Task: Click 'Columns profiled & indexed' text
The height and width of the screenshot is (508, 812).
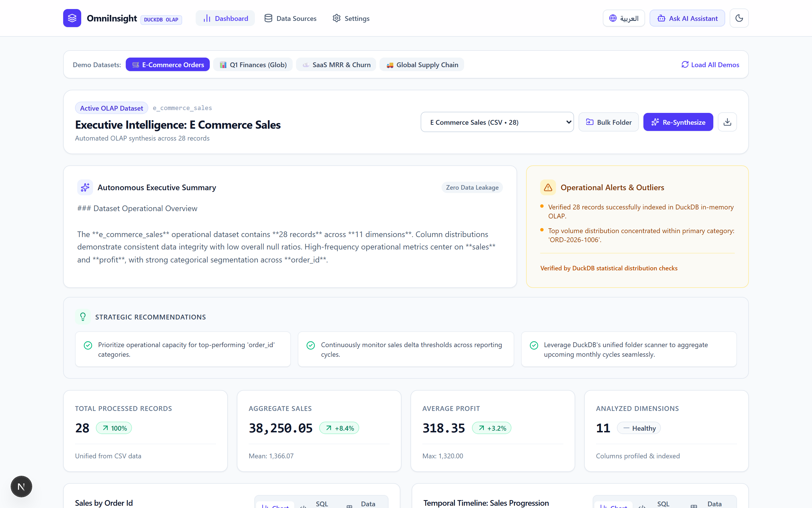Action: 637,456
